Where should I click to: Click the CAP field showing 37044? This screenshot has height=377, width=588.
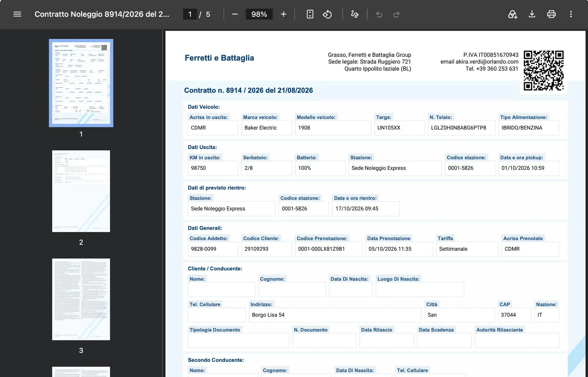point(514,315)
